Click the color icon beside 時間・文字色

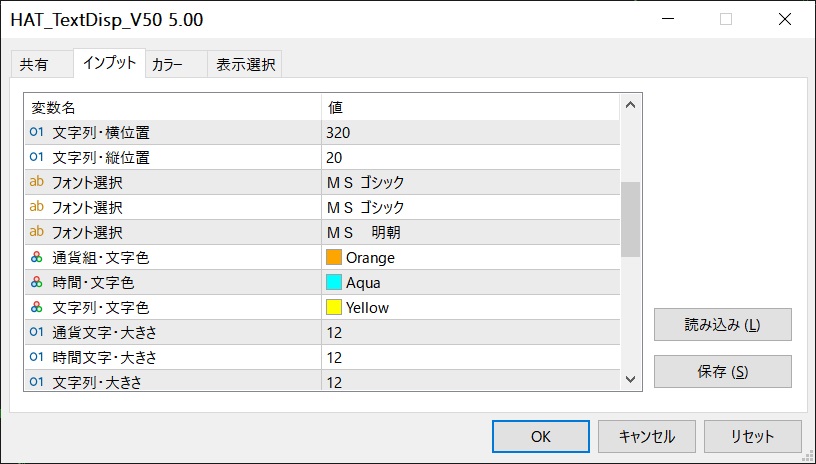(x=37, y=282)
